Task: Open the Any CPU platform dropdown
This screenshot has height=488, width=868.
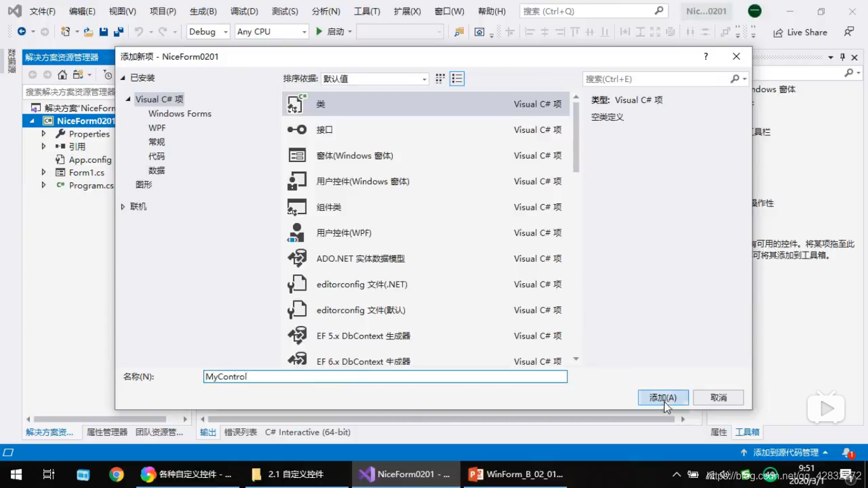Action: [x=271, y=32]
